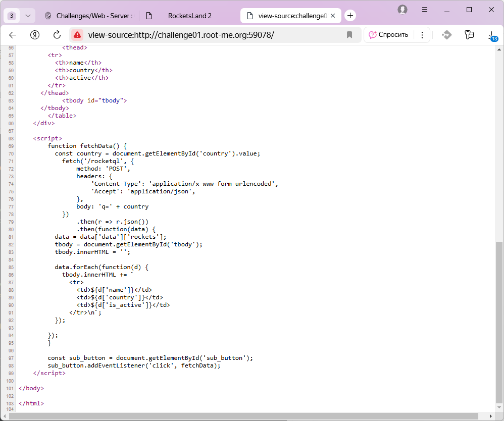The image size is (504, 421).
Task: Click the "method: 'POST'," line
Action: (103, 169)
